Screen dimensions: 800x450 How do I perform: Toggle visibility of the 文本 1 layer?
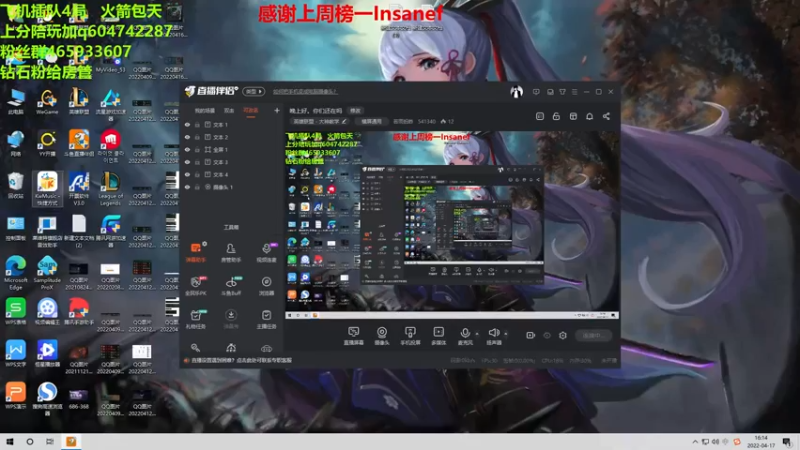point(187,124)
